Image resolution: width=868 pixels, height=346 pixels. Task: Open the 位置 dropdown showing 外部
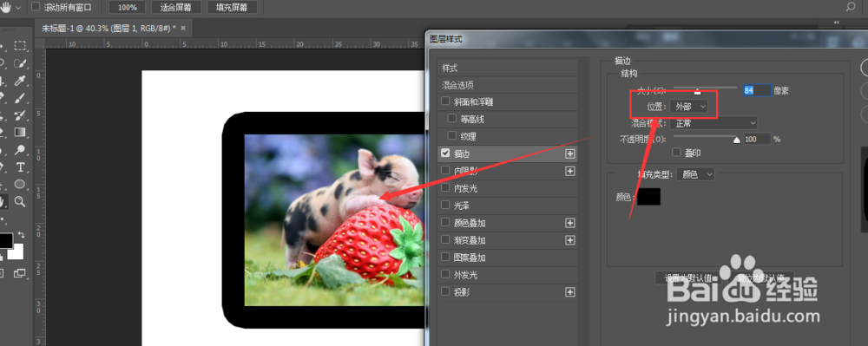688,106
